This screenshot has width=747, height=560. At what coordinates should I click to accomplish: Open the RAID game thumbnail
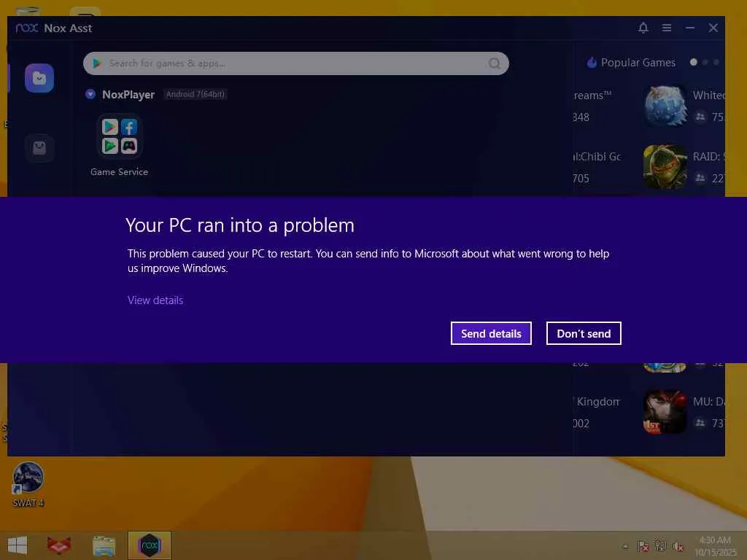click(665, 167)
